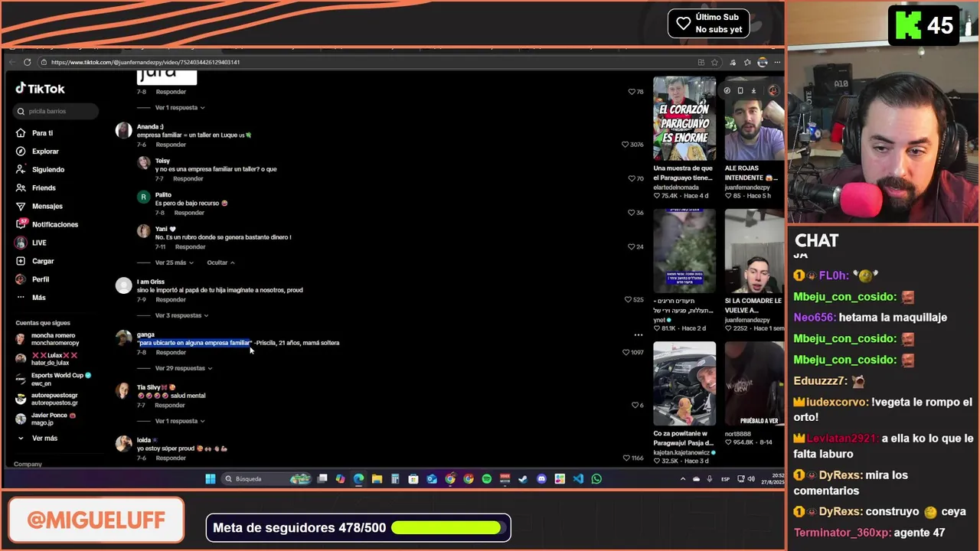
Task: Like Palito's reply with 36 likes
Action: tap(631, 213)
